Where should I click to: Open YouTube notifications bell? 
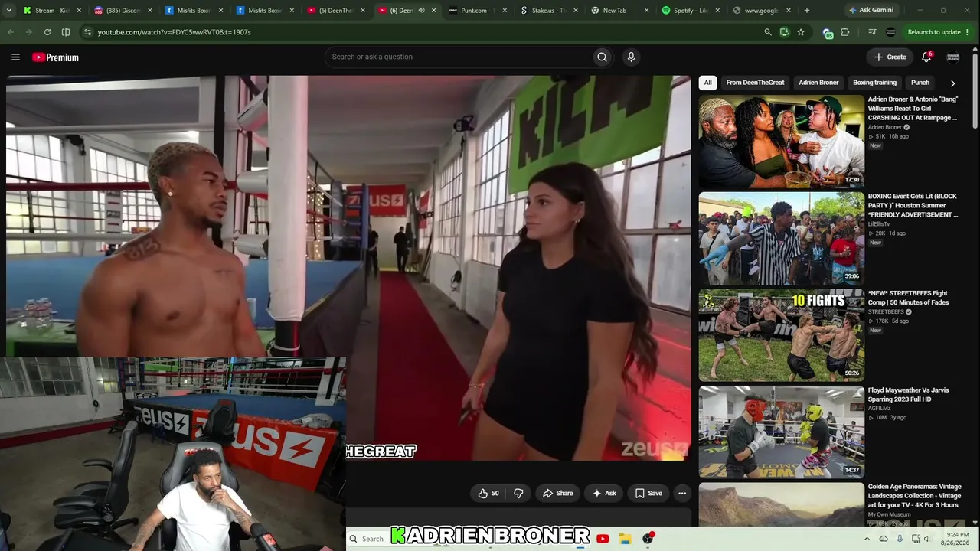(x=926, y=57)
